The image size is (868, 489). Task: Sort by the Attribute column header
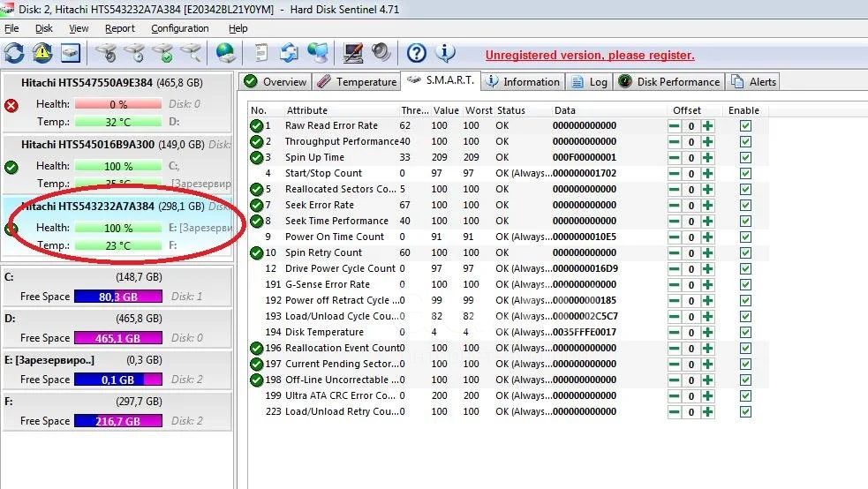click(306, 110)
